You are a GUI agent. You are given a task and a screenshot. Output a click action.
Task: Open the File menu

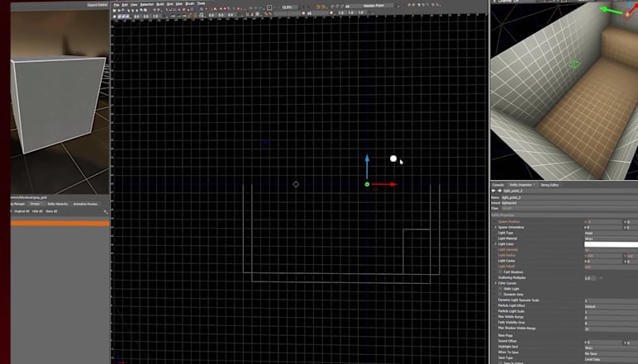point(117,4)
